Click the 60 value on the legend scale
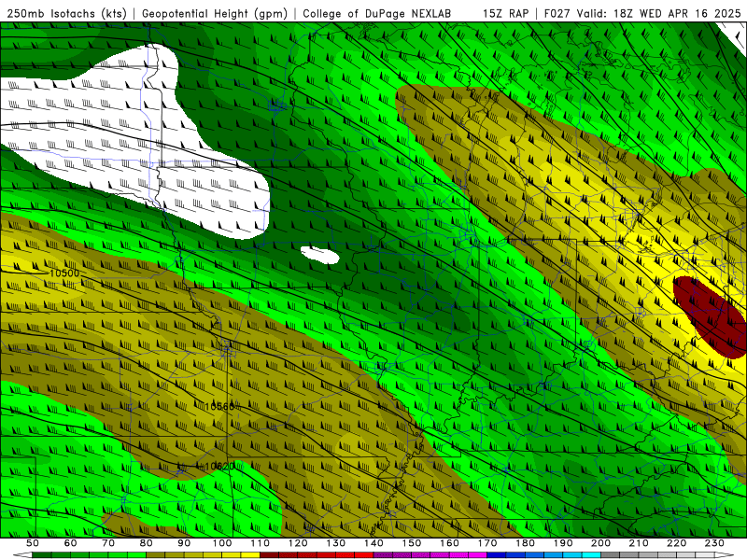Screen dimensions: 747x560 70,543
